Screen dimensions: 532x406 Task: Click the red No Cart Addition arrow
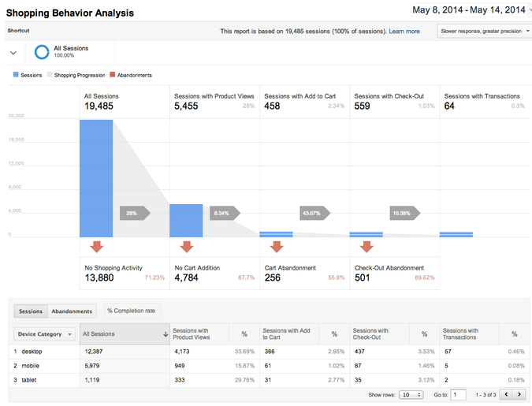pyautogui.click(x=187, y=247)
